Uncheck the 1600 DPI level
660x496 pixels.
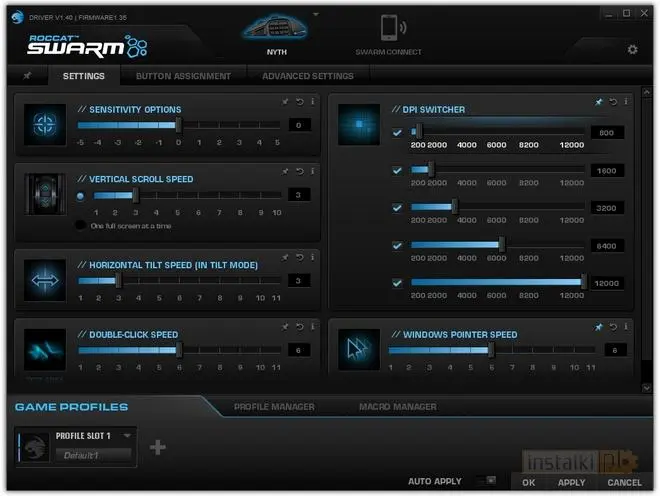pyautogui.click(x=397, y=171)
